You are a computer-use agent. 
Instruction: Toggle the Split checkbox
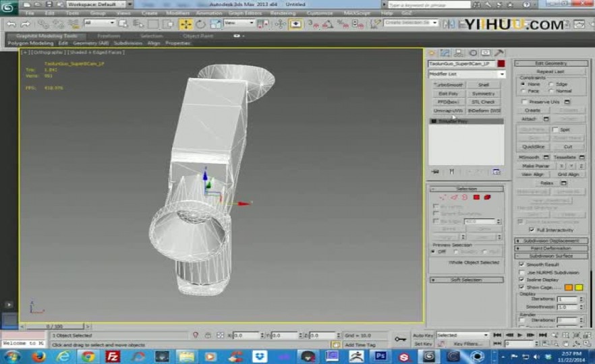(555, 129)
